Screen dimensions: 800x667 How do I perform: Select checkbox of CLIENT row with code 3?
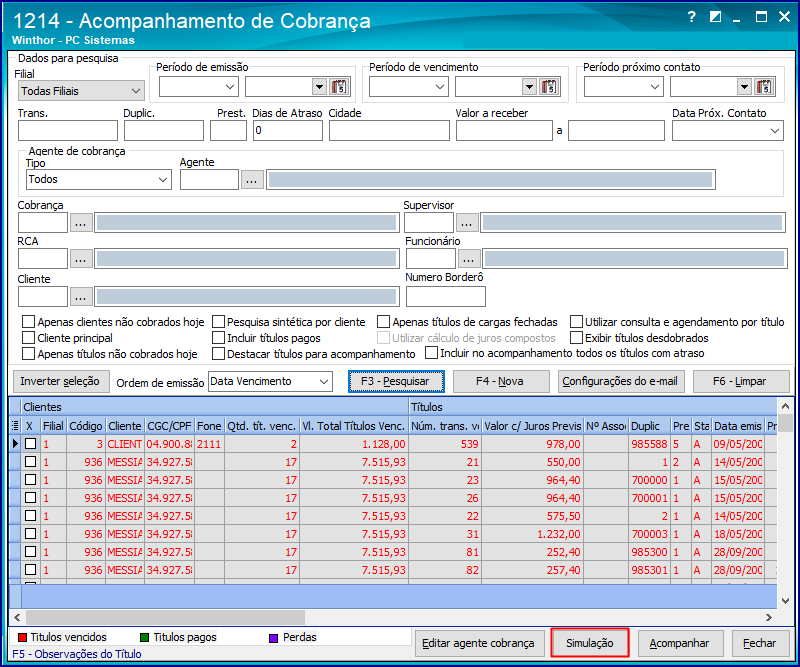[x=31, y=443]
